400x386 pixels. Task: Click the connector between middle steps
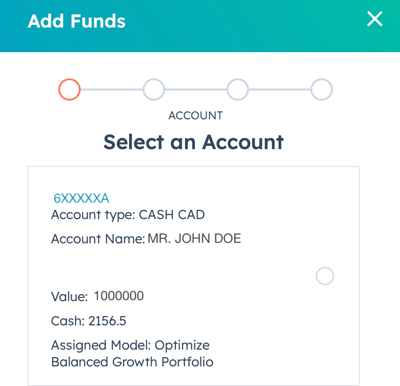click(196, 89)
